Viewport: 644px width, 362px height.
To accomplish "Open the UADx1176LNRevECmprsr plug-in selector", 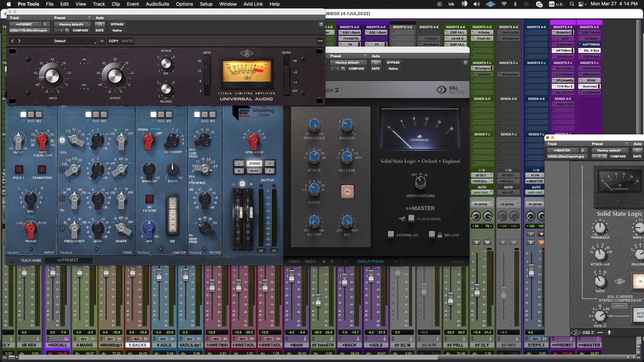I will pos(29,31).
